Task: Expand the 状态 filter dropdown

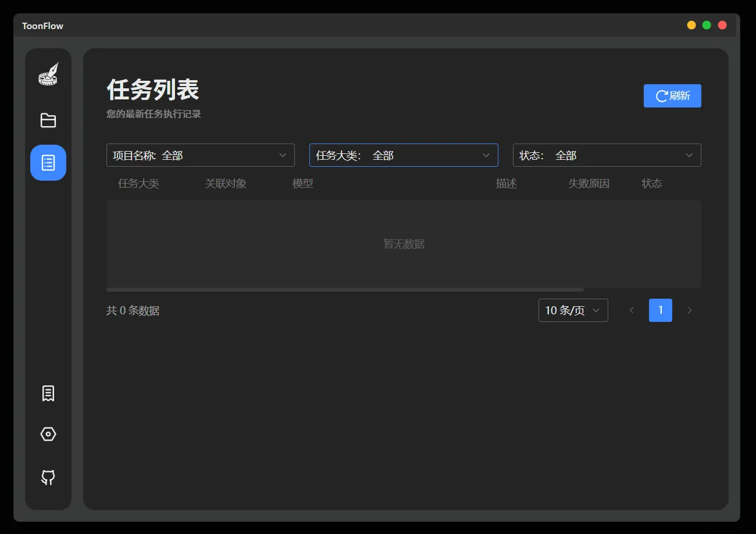Action: tap(607, 155)
